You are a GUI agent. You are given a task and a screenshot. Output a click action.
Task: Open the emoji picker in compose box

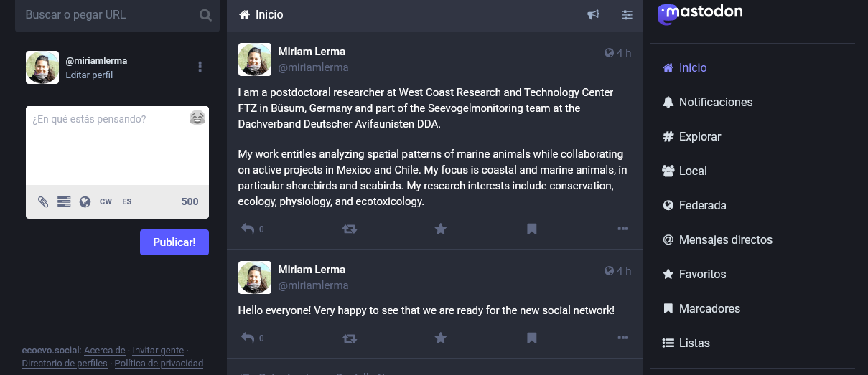pyautogui.click(x=197, y=118)
